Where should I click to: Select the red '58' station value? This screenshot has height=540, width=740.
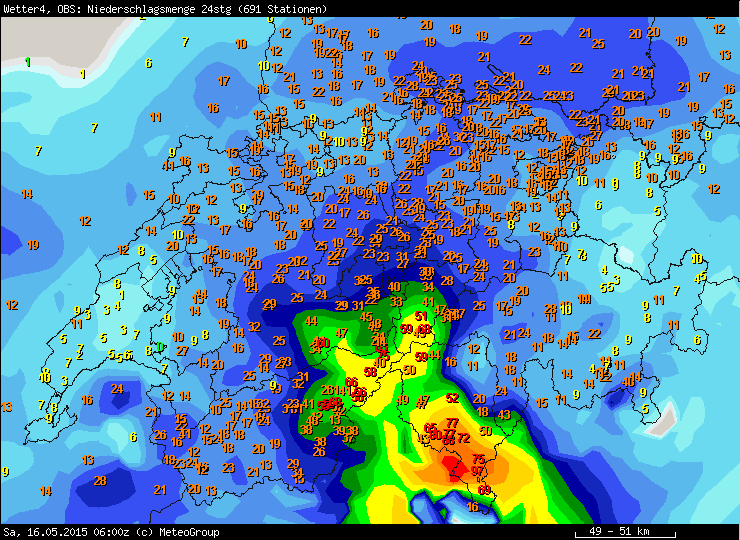pos(370,371)
